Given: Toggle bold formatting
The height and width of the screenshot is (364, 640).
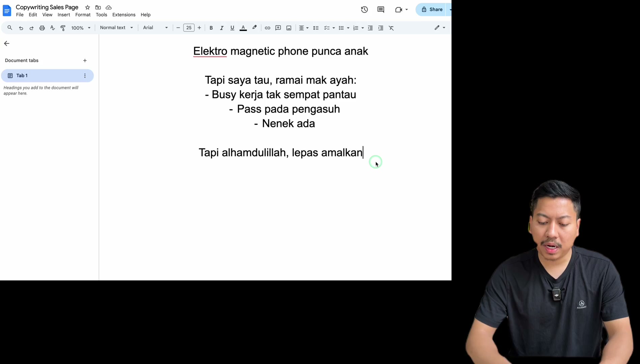Looking at the screenshot, I should tap(211, 28).
